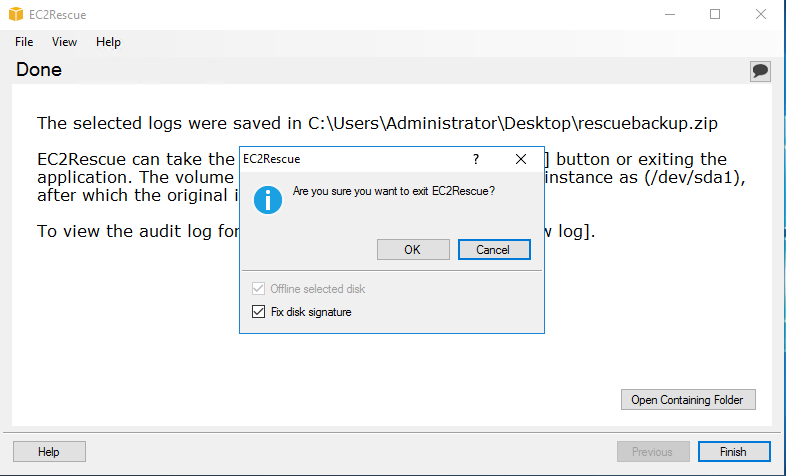This screenshot has height=476, width=786.
Task: Open the Help menu
Action: (108, 42)
